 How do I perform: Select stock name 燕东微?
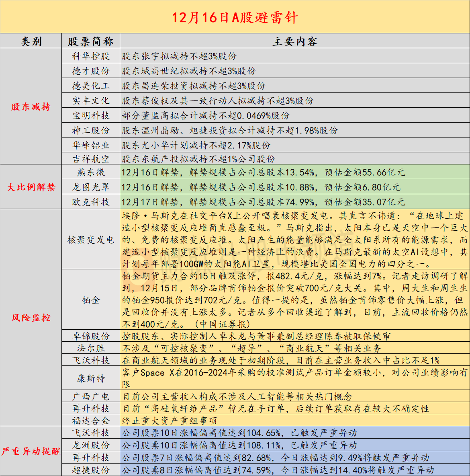click(91, 172)
